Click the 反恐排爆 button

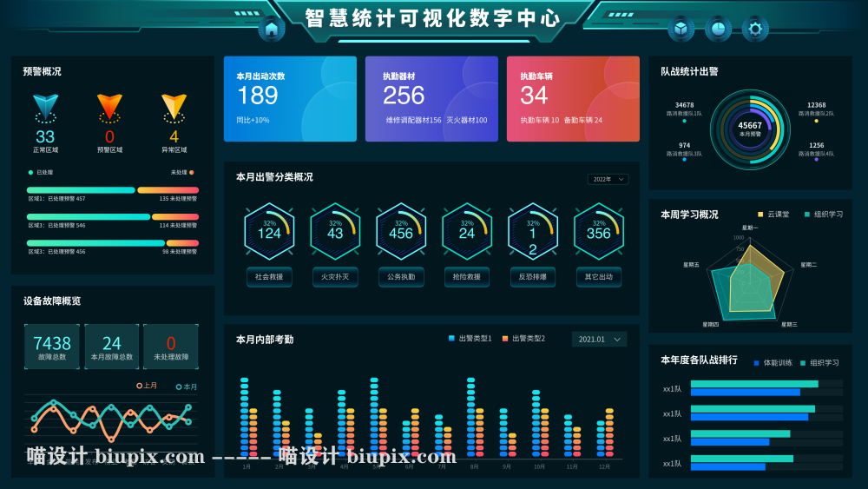pos(533,277)
